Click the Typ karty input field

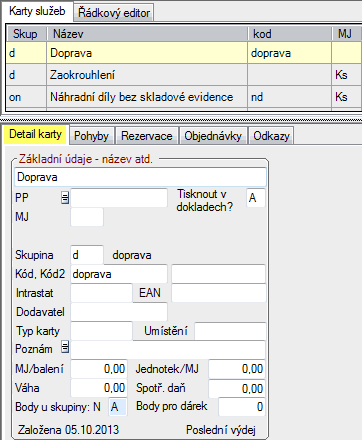[x=101, y=331]
